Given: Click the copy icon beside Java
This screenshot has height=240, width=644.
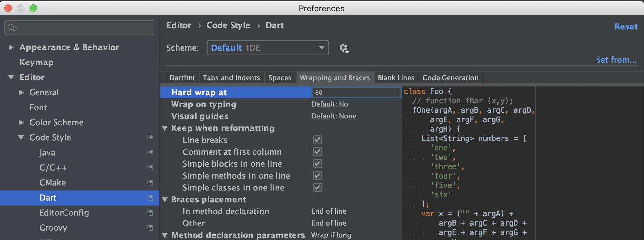Looking at the screenshot, I should point(150,153).
